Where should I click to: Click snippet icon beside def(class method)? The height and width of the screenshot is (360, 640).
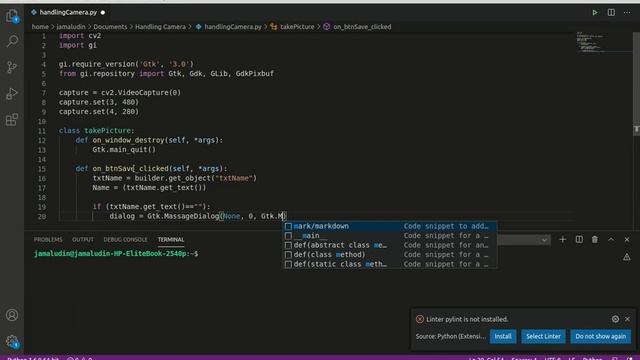pyautogui.click(x=288, y=255)
